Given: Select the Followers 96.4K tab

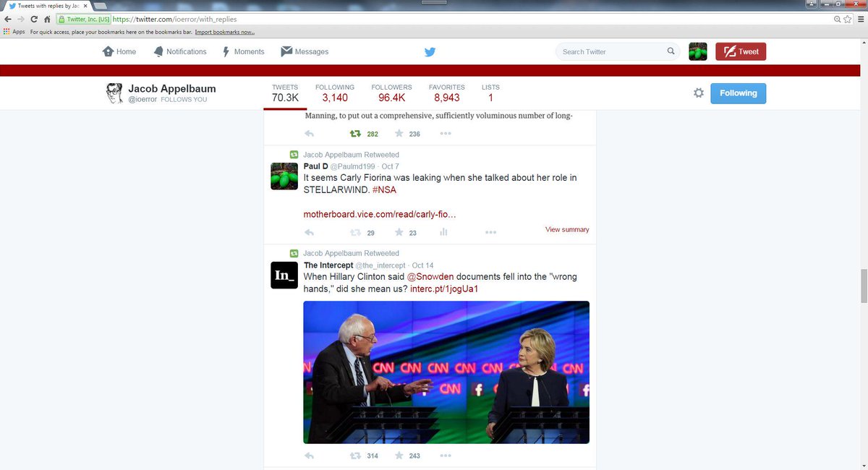Looking at the screenshot, I should point(391,93).
